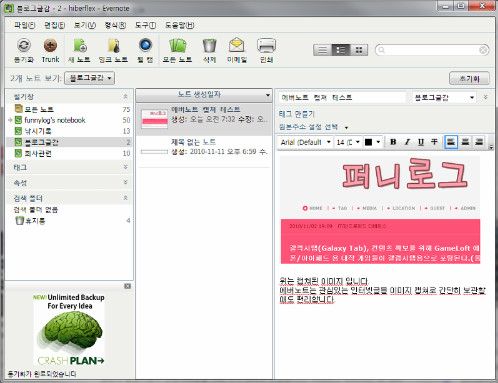Open the Help menu
This screenshot has width=498, height=383.
[180, 25]
